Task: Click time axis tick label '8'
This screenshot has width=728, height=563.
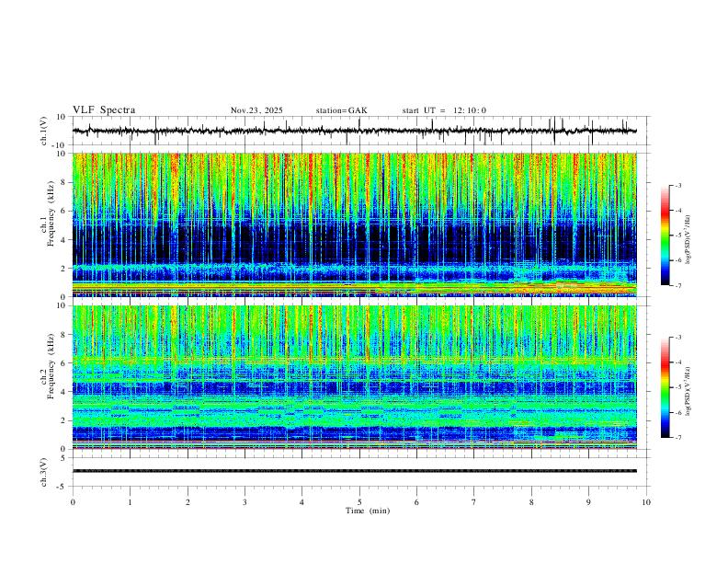Action: click(531, 502)
